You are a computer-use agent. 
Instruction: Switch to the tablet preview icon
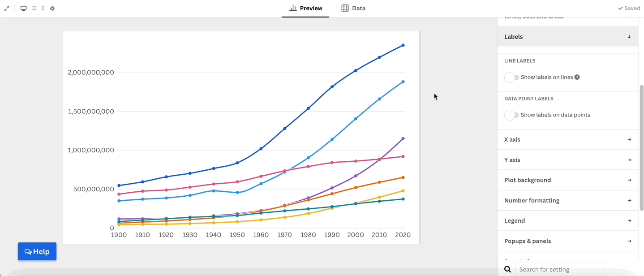pyautogui.click(x=34, y=9)
